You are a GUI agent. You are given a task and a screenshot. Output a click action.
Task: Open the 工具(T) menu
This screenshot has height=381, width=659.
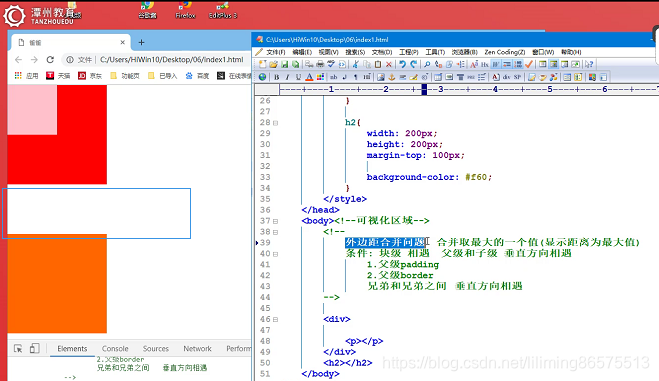pyautogui.click(x=435, y=52)
